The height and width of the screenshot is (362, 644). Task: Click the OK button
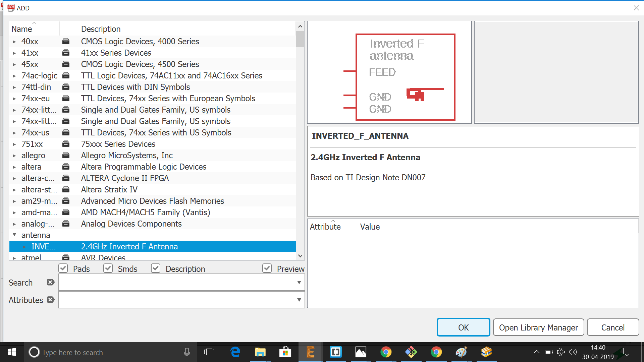(463, 327)
